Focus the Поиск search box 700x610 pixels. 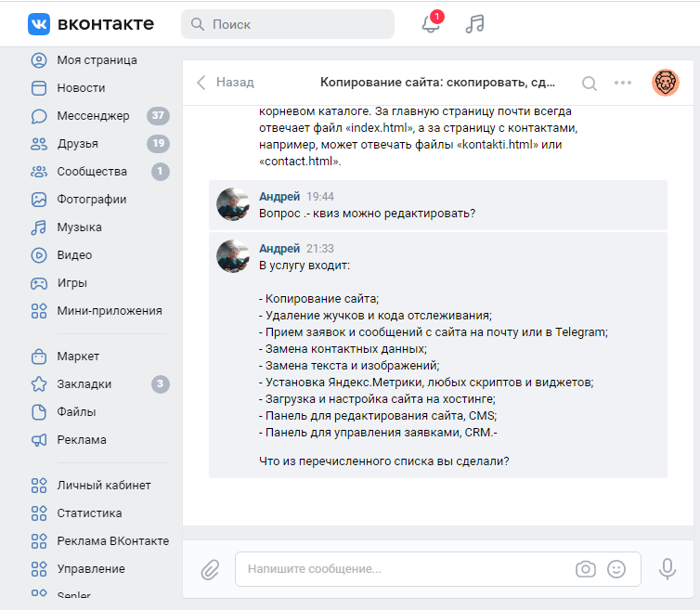tap(288, 24)
